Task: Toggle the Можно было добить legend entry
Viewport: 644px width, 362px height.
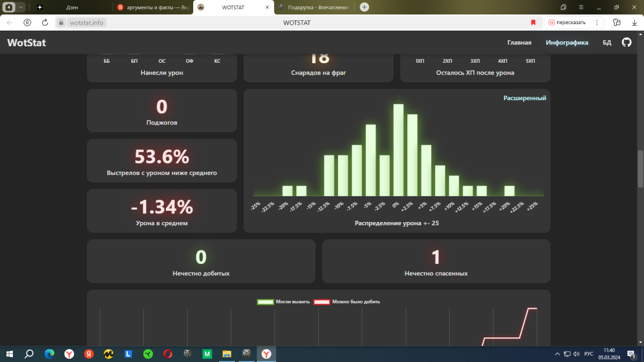Action: coord(347,302)
